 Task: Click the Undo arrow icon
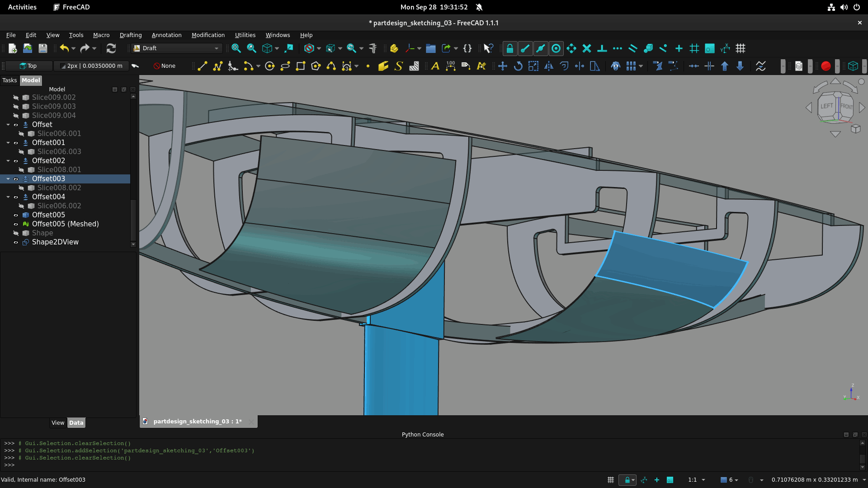pos(64,48)
